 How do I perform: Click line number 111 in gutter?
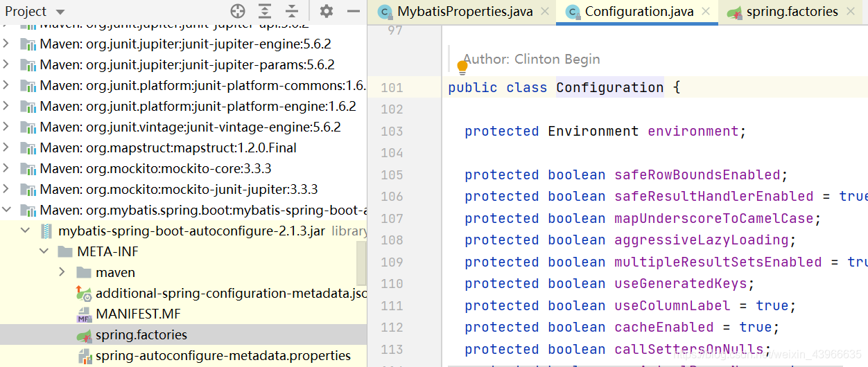click(x=392, y=305)
